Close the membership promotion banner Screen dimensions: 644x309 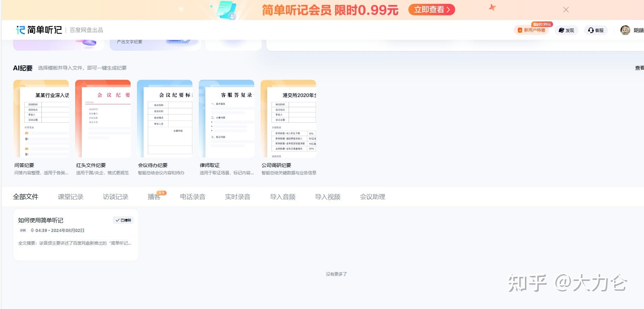point(566,10)
